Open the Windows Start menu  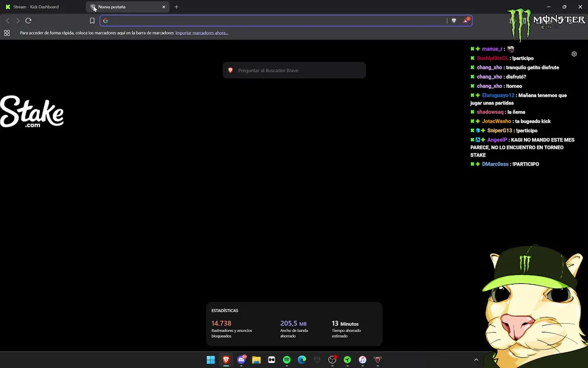tap(211, 360)
